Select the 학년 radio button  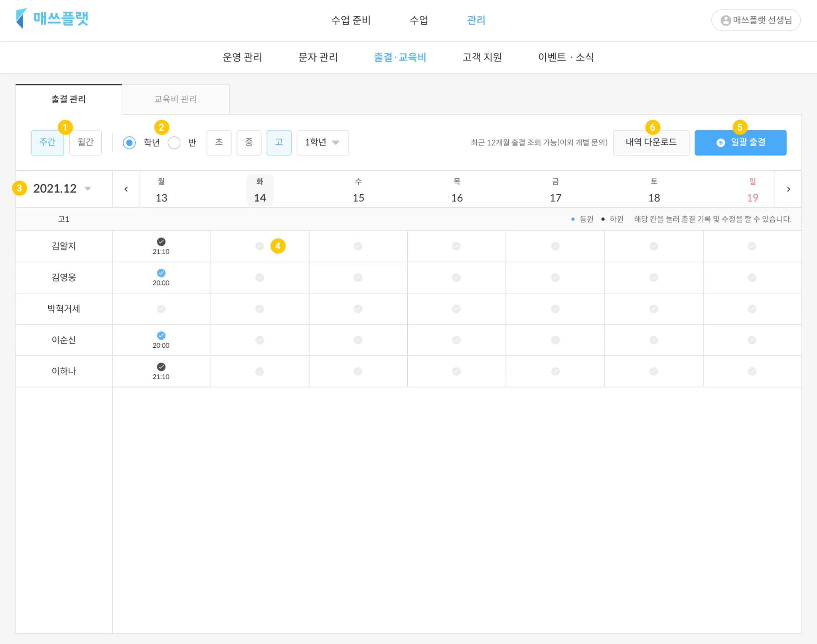pos(129,142)
